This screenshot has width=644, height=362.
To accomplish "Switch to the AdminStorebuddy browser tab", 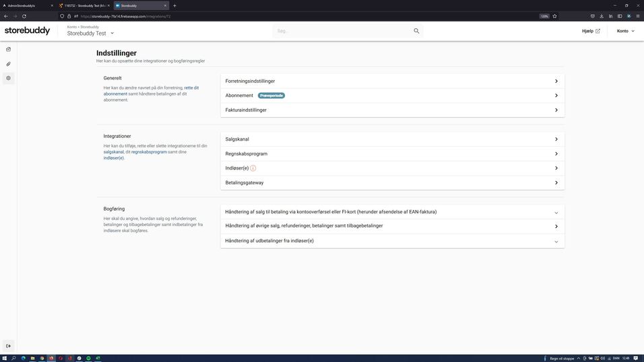I will (x=27, y=5).
